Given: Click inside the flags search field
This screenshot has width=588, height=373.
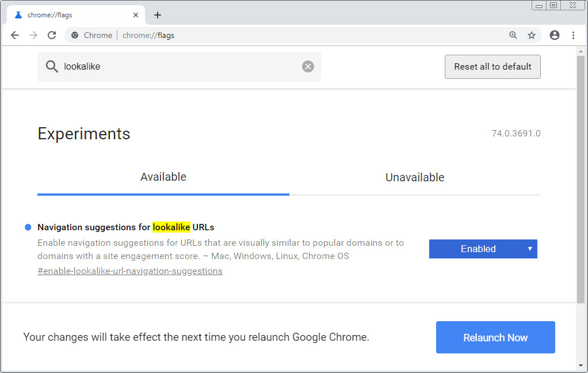Looking at the screenshot, I should tap(173, 66).
